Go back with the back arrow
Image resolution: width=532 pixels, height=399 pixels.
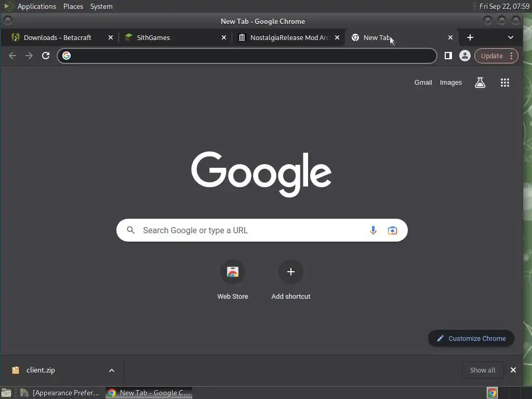(12, 56)
